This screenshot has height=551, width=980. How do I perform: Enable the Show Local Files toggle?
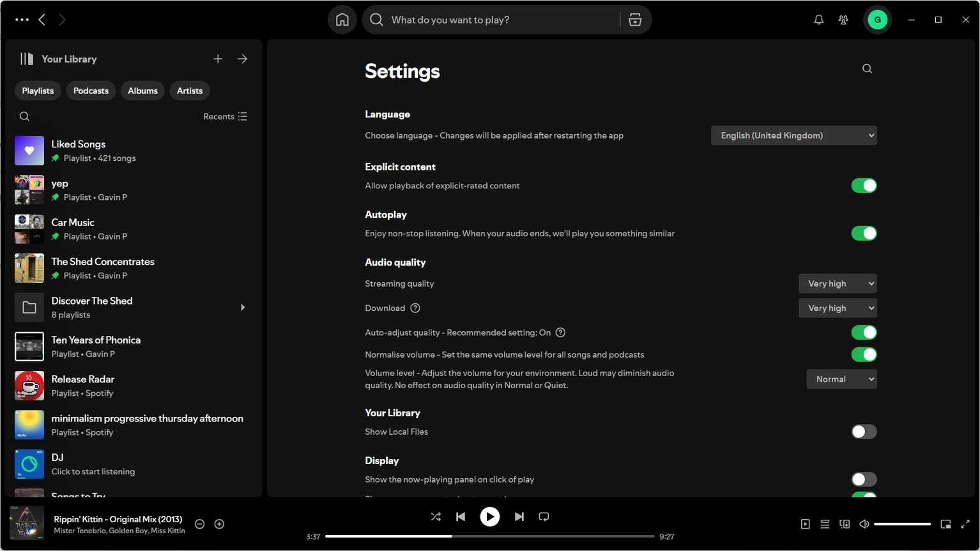pos(864,432)
